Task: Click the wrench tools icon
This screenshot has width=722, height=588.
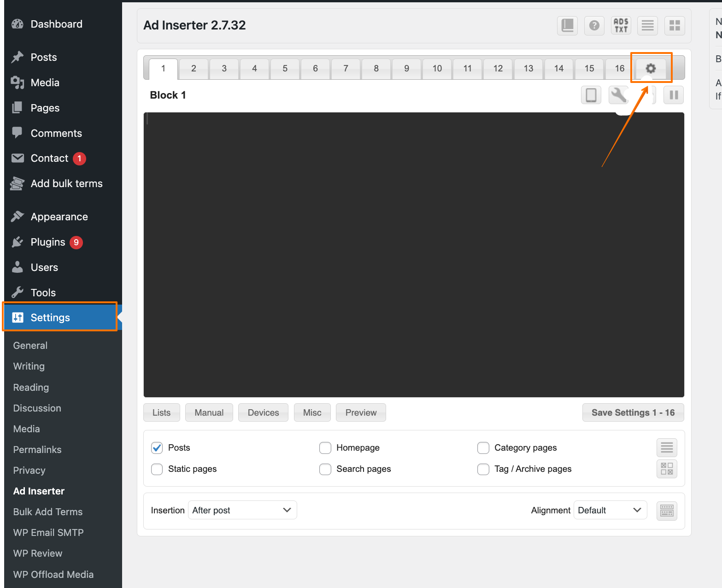Action: tap(618, 95)
